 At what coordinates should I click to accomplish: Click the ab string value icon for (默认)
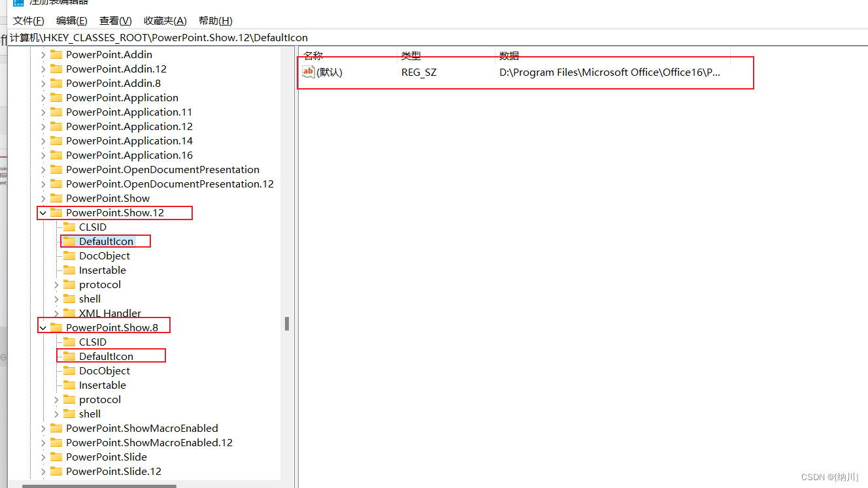click(309, 72)
